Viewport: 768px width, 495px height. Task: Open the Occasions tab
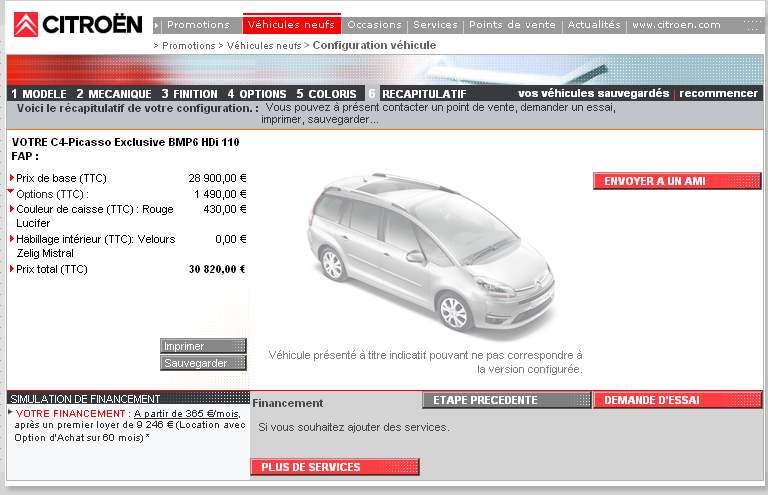(x=374, y=24)
